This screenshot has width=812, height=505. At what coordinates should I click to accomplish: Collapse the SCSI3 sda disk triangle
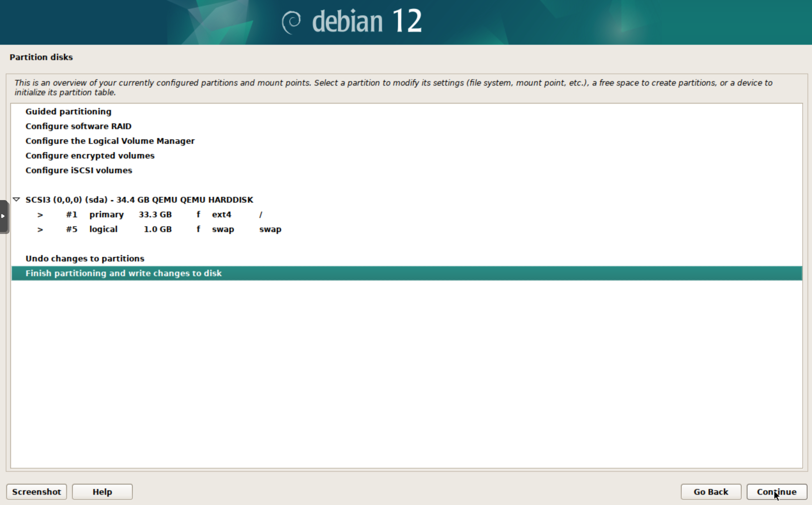16,199
